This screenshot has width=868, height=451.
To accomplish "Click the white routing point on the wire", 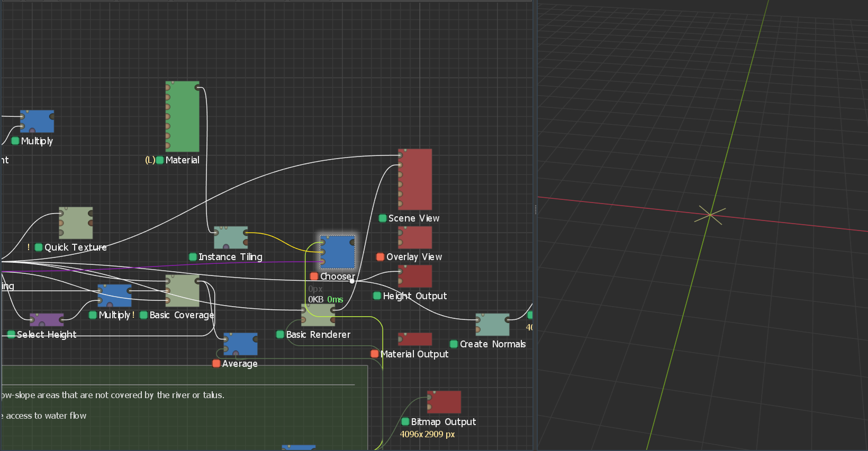I will (352, 281).
